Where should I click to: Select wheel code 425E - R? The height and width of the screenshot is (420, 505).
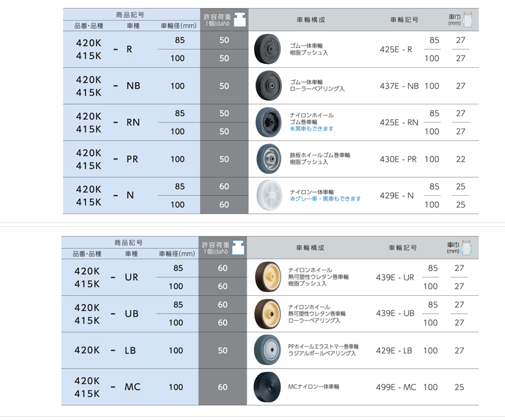click(396, 49)
